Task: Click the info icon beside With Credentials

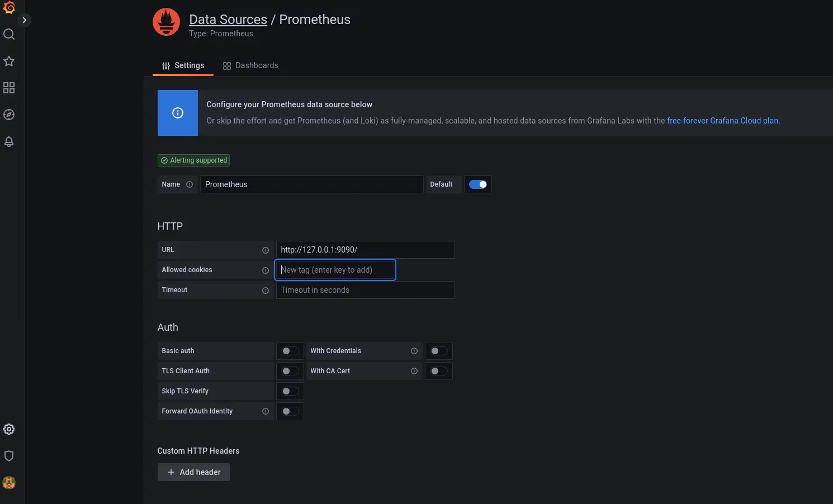Action: pos(414,351)
